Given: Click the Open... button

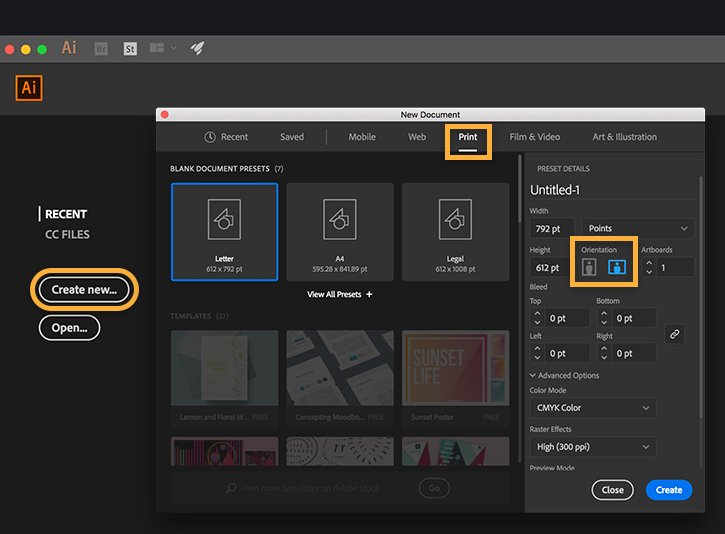Looking at the screenshot, I should [69, 328].
